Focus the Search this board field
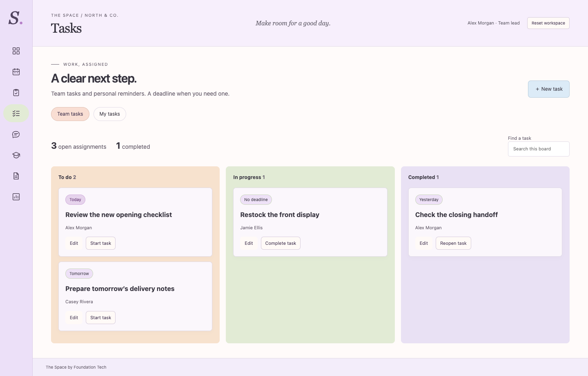Image resolution: width=588 pixels, height=376 pixels. coord(539,149)
